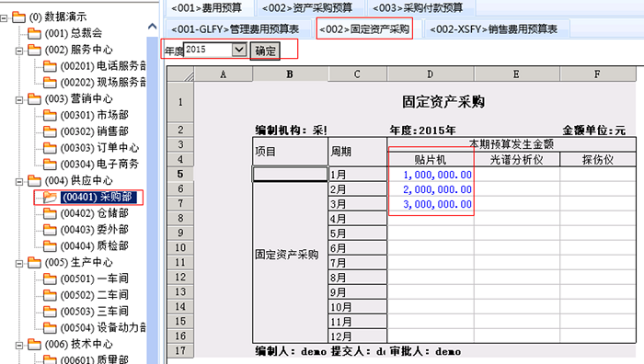Click the folder icon of 销售部
This screenshot has width=644, height=364.
tap(50, 131)
